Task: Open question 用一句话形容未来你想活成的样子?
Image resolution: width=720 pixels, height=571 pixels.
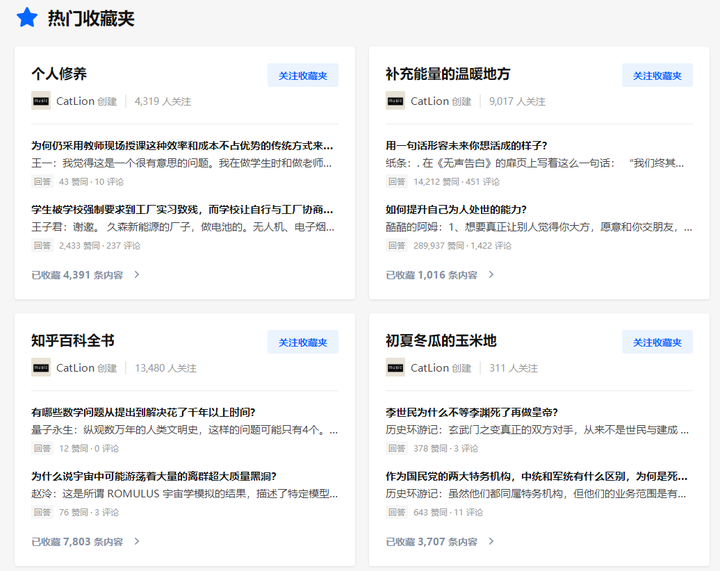Action: 467,146
